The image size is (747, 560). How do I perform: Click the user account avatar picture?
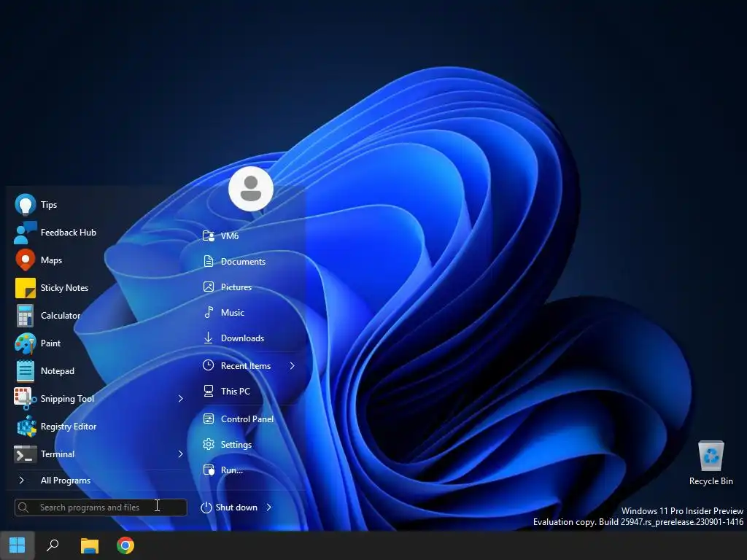click(x=251, y=189)
